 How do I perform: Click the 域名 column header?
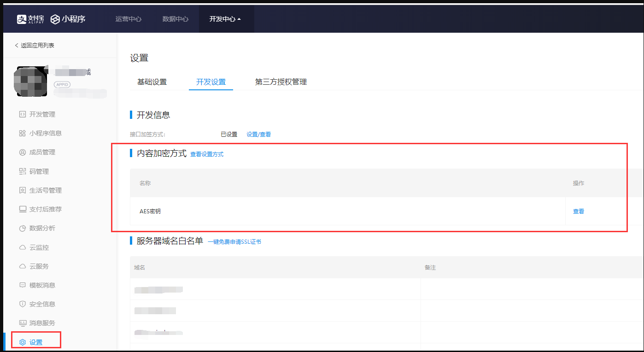[x=140, y=267]
